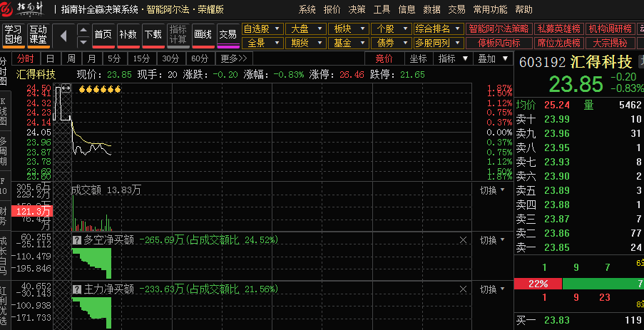Open help for 多空净买额 indicator
The image size is (644, 330).
77,240
